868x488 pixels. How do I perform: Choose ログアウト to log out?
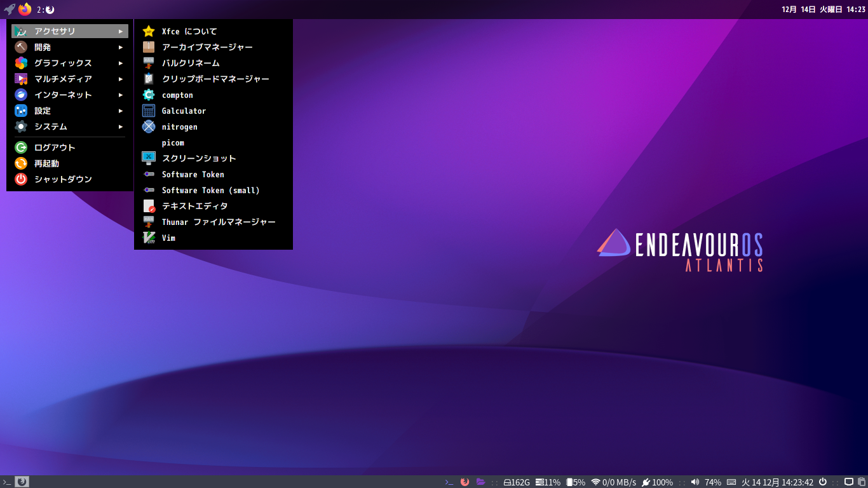(x=70, y=147)
